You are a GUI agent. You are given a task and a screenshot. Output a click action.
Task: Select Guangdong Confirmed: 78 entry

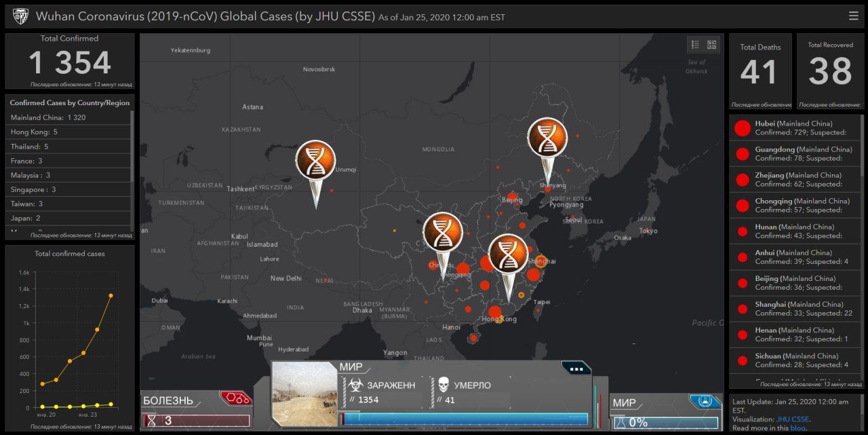pyautogui.click(x=795, y=153)
